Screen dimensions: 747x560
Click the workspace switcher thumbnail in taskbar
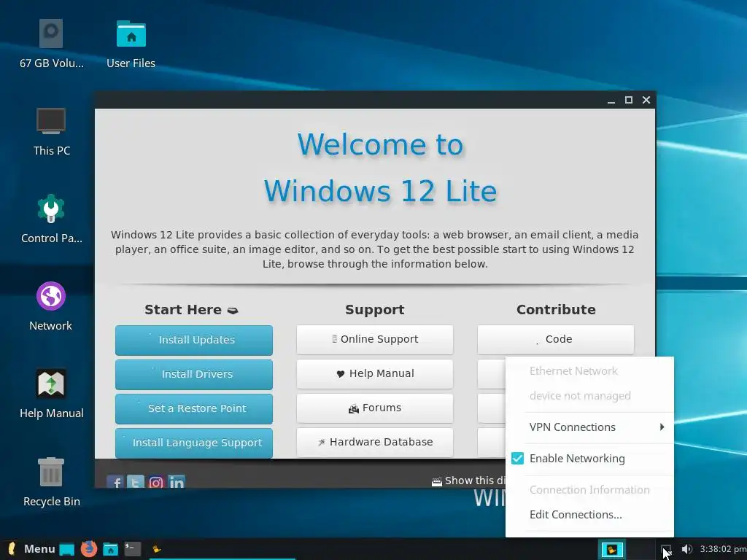pyautogui.click(x=612, y=550)
